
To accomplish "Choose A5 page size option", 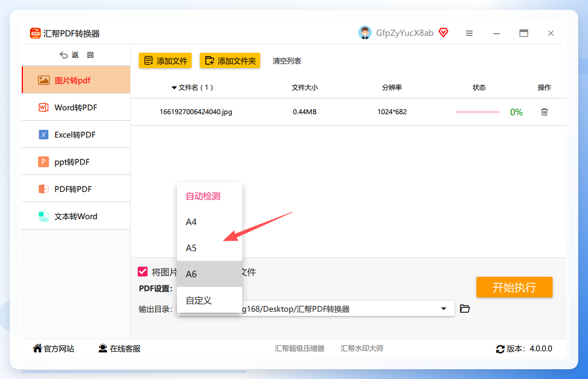I will click(x=210, y=248).
